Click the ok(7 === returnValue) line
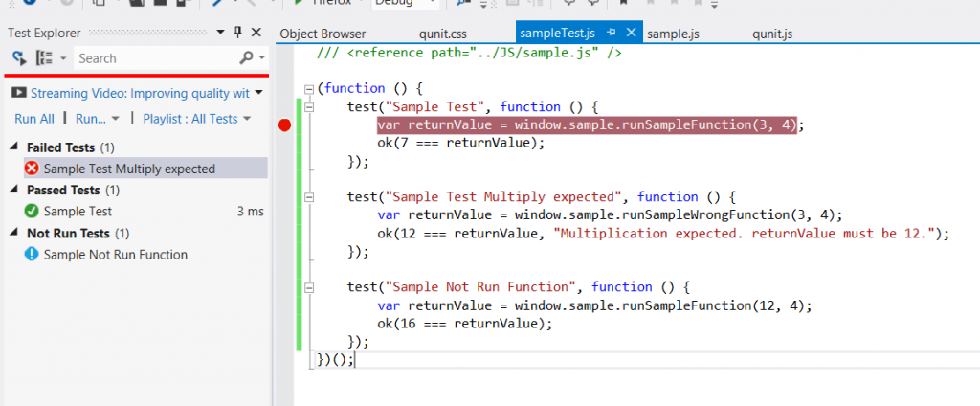The height and width of the screenshot is (406, 980). pyautogui.click(x=461, y=144)
